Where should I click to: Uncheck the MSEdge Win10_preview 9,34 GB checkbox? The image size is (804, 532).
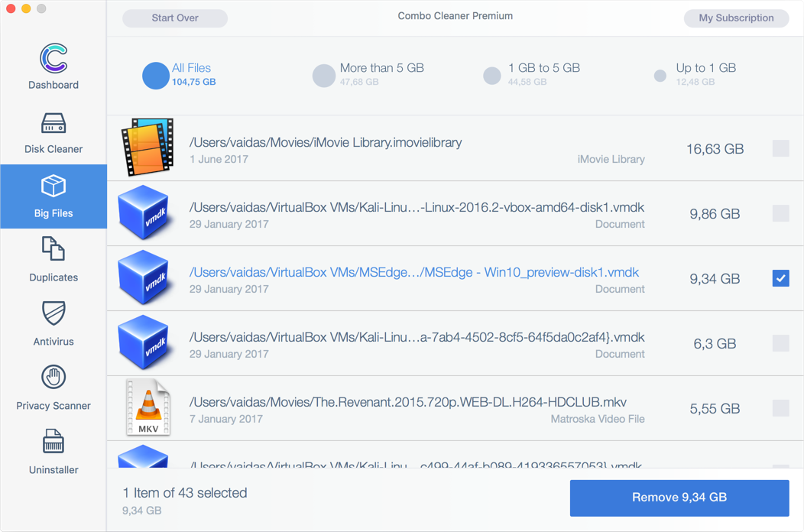point(780,278)
